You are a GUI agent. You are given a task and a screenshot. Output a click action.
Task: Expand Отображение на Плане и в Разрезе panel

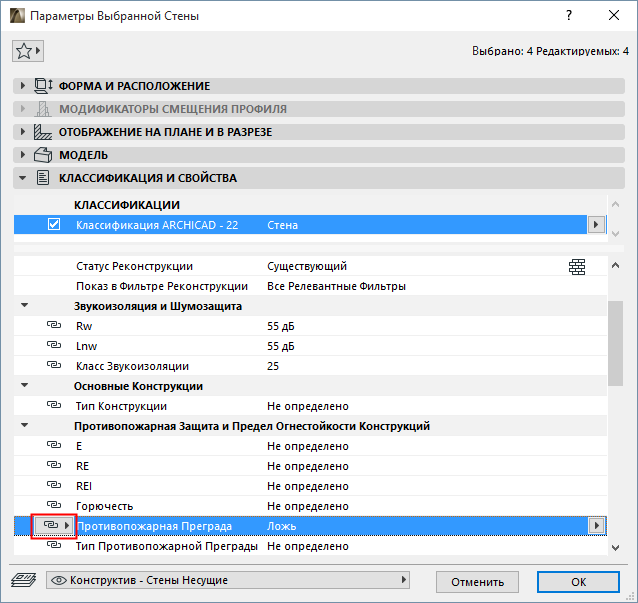(23, 131)
